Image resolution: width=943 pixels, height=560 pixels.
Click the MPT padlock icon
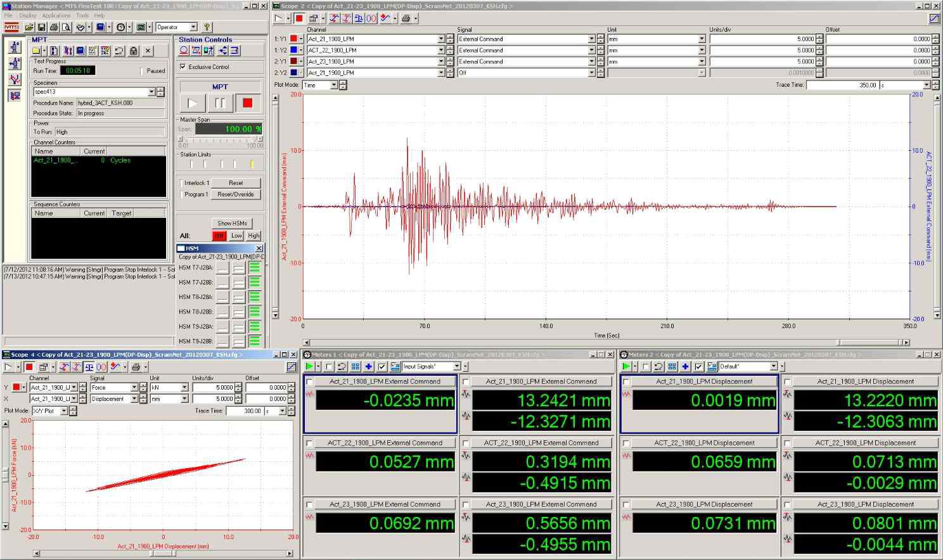134,51
